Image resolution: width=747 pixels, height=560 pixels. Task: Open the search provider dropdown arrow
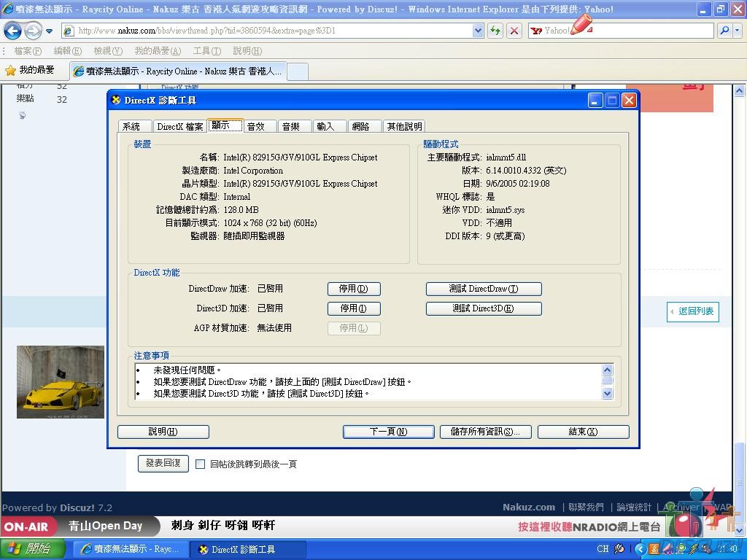click(737, 31)
